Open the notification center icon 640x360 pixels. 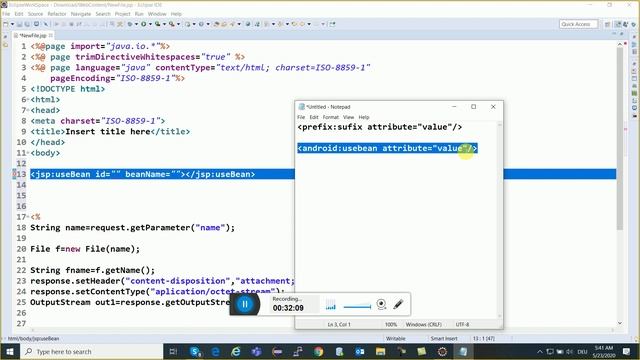click(627, 351)
